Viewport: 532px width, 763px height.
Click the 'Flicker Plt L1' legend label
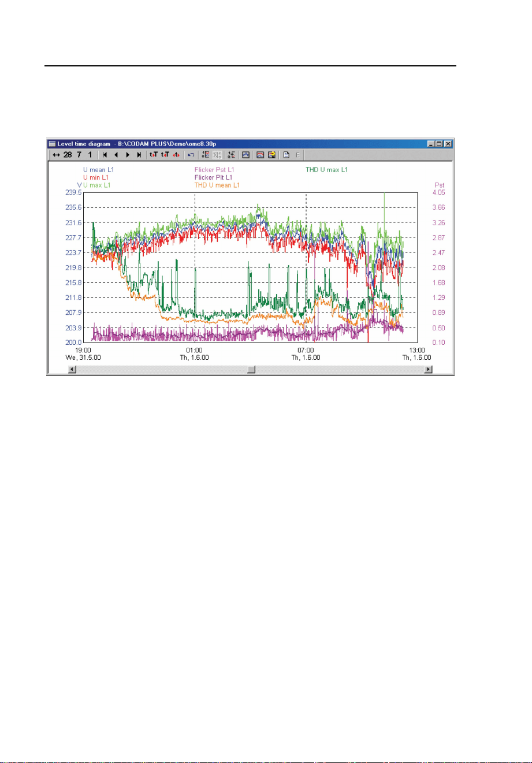click(x=213, y=177)
